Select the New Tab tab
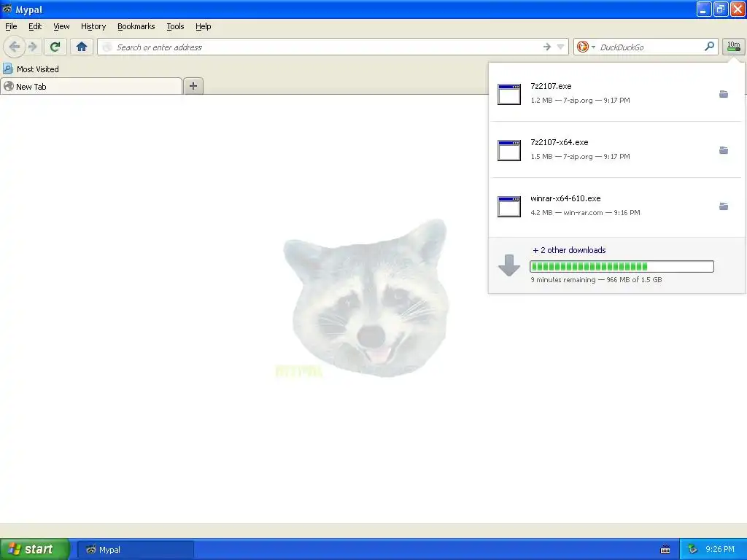This screenshot has height=560, width=747. click(91, 86)
